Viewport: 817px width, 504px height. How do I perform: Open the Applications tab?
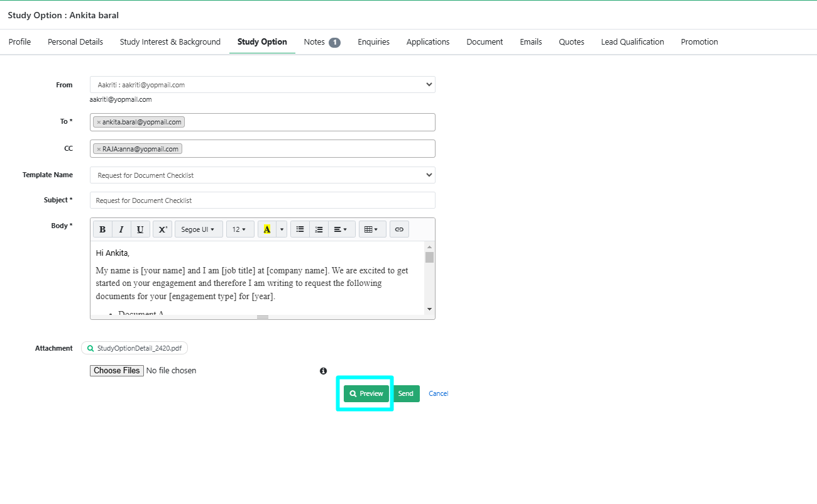point(428,42)
